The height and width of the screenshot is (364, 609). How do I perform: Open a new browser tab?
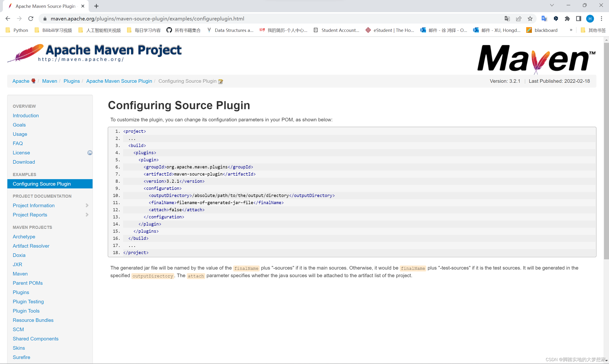coord(96,6)
